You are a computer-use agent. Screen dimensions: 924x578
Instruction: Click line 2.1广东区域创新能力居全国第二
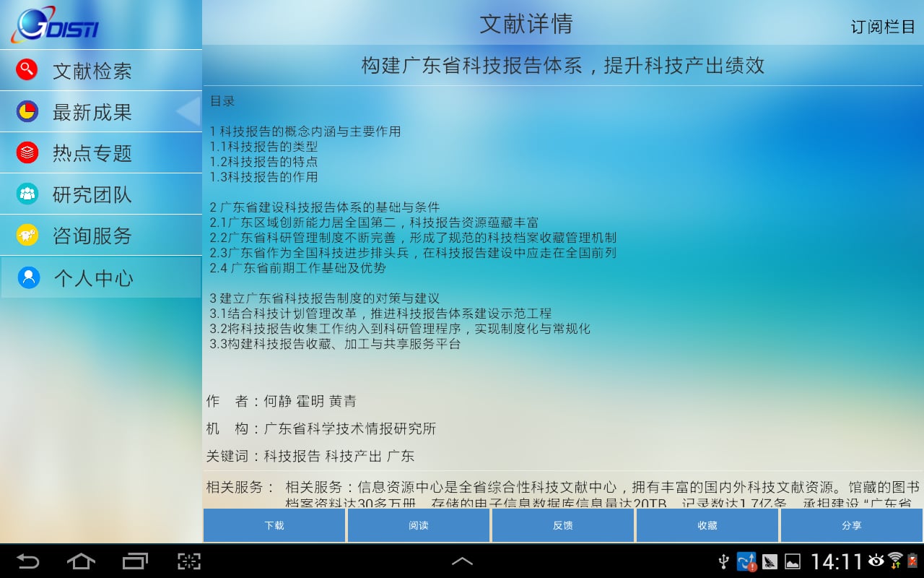374,223
